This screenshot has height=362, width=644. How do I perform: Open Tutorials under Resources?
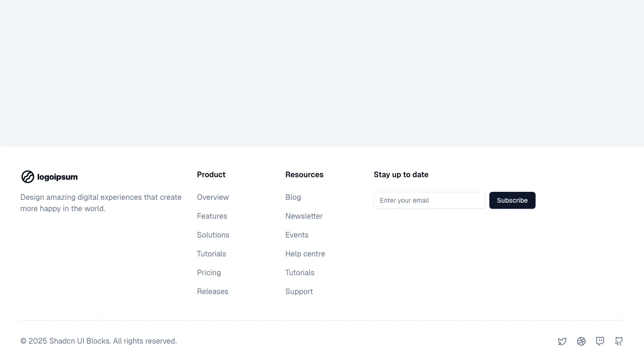[300, 272]
